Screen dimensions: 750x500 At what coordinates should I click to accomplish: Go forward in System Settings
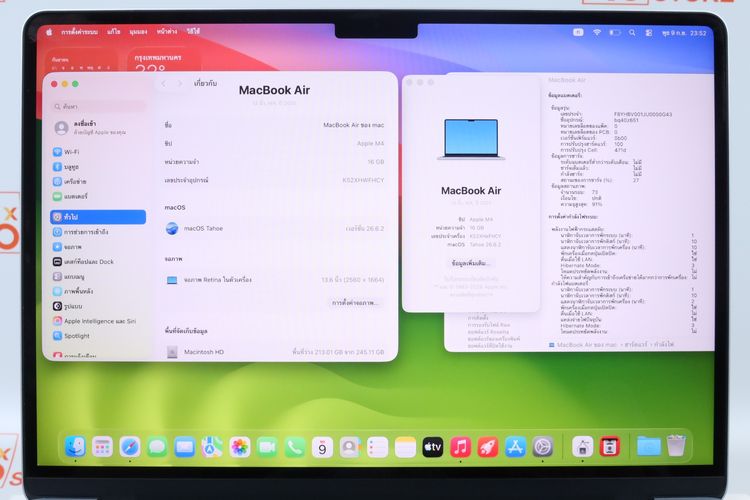[x=180, y=84]
